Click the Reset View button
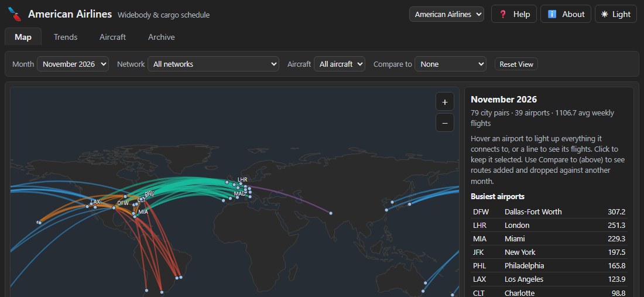 [x=516, y=64]
